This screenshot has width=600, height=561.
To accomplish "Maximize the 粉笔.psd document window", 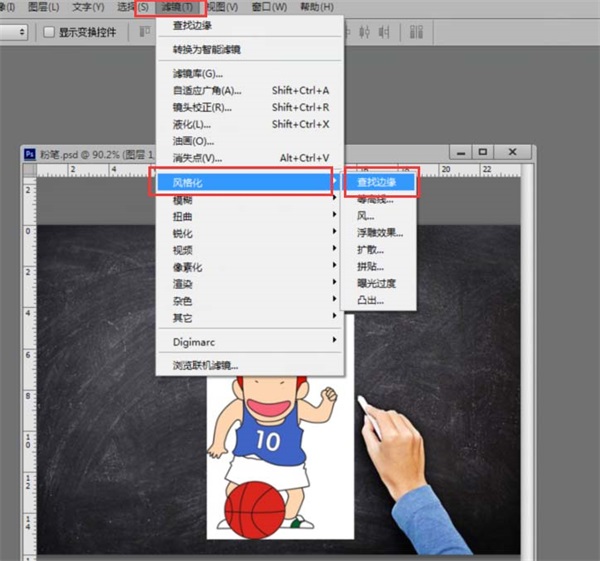I will click(x=483, y=152).
